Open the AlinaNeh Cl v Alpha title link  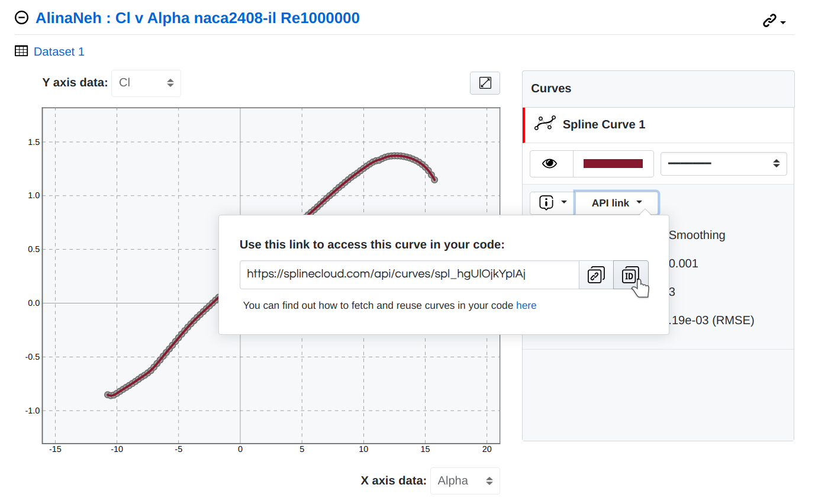197,18
